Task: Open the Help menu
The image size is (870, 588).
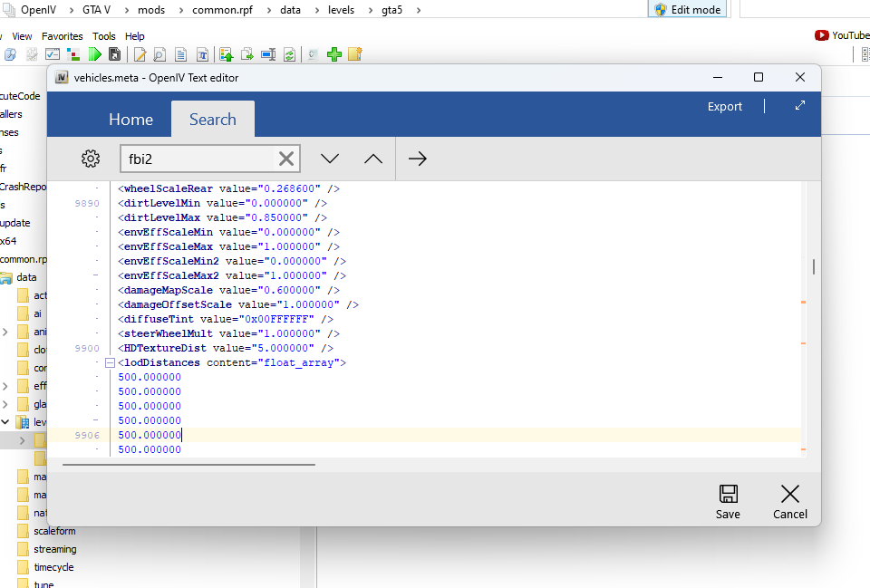Action: pyautogui.click(x=135, y=36)
